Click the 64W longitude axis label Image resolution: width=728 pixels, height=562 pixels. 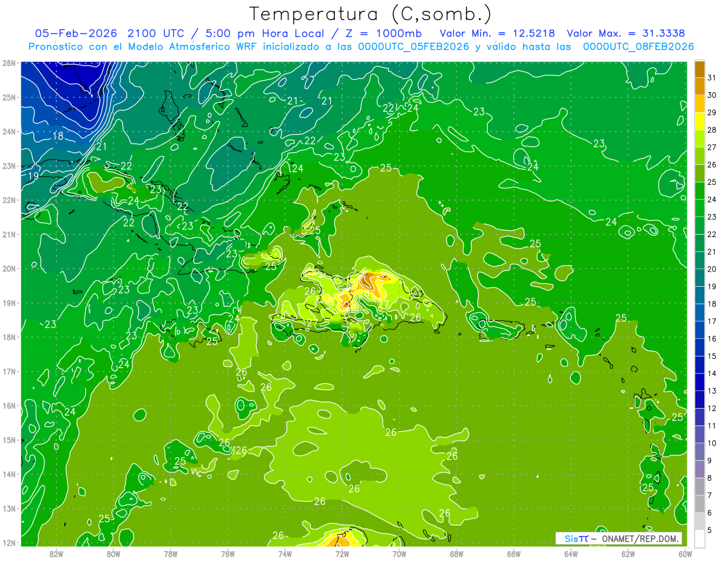(571, 553)
